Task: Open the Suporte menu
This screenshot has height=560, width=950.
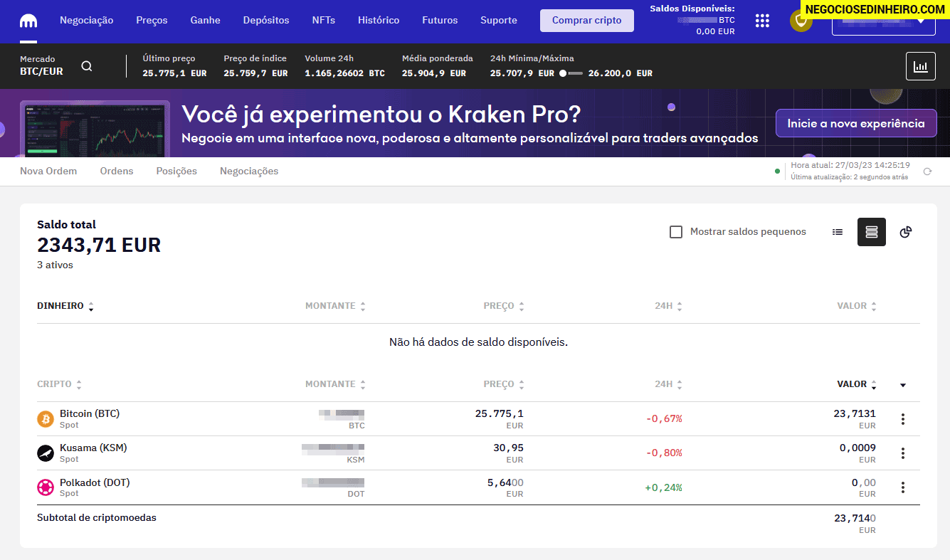Action: coord(499,21)
